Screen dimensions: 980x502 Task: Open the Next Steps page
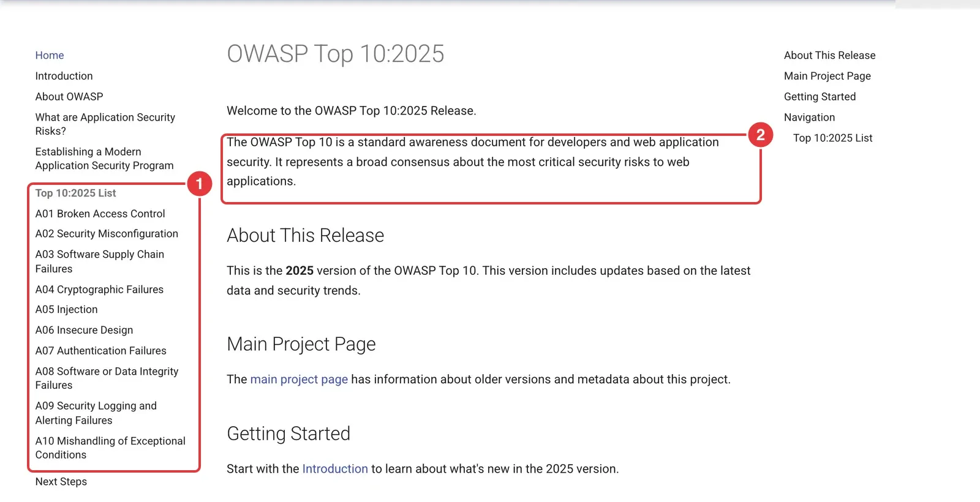click(61, 482)
